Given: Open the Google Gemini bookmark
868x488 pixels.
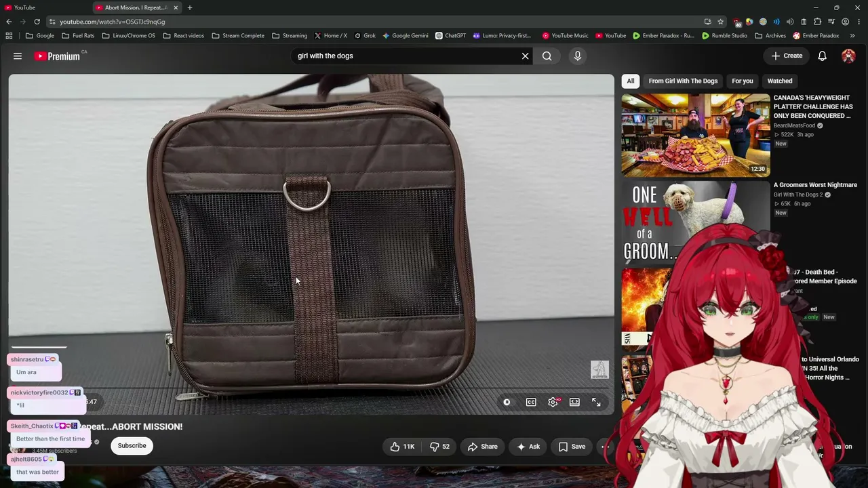Looking at the screenshot, I should tap(406, 36).
